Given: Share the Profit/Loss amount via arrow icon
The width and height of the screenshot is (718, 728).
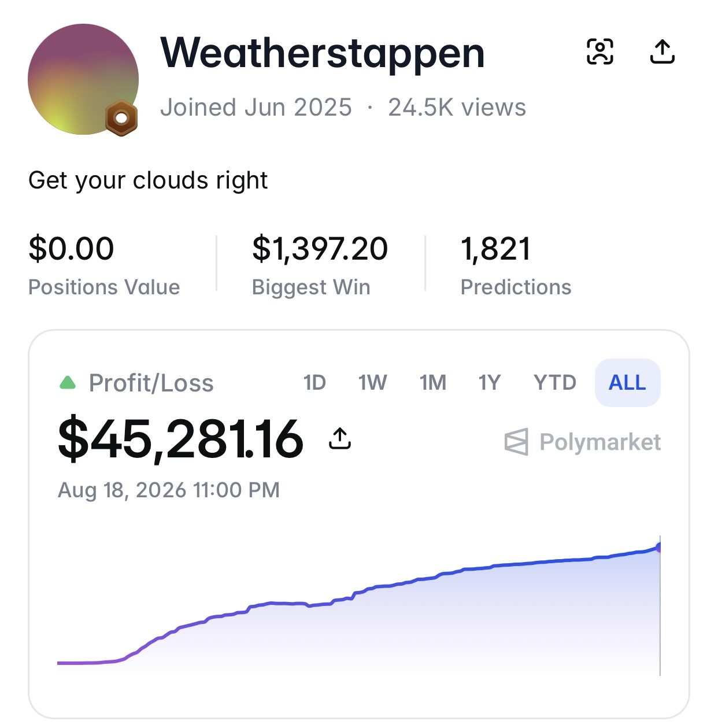Looking at the screenshot, I should point(340,438).
